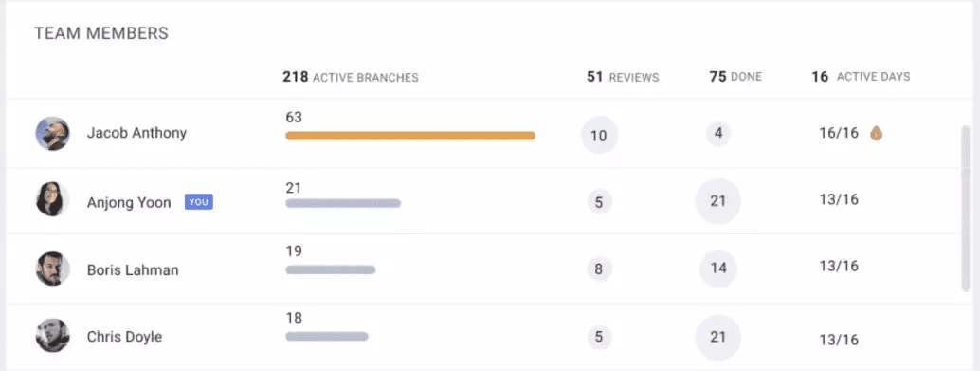
Task: Sort by the Reviews column header
Action: click(x=623, y=77)
